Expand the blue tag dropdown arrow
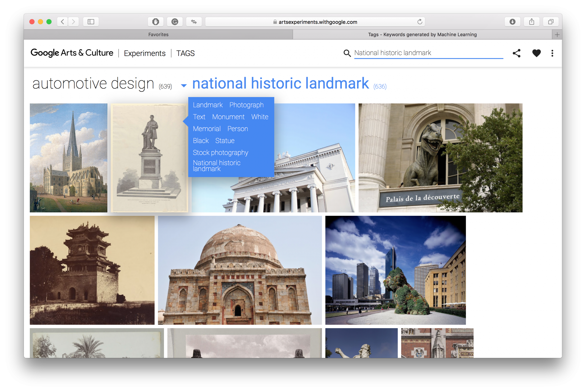 (184, 86)
